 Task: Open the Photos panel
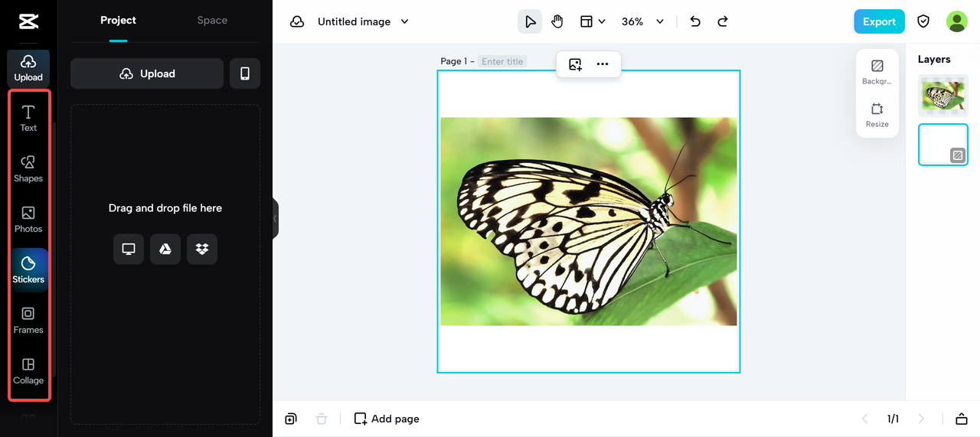pos(28,220)
